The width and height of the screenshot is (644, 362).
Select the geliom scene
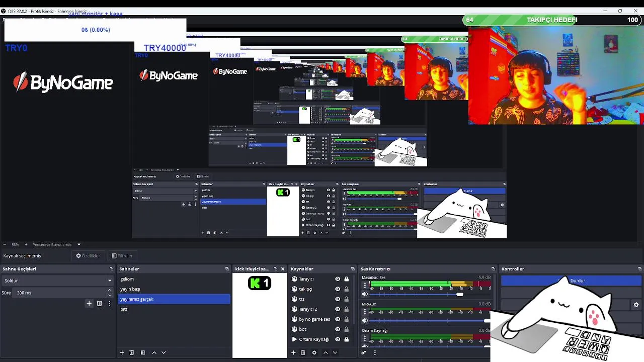click(174, 279)
